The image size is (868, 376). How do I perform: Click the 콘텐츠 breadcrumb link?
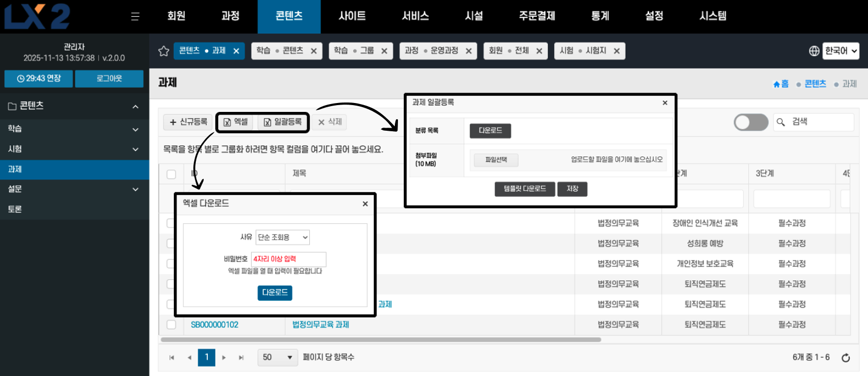tap(815, 84)
